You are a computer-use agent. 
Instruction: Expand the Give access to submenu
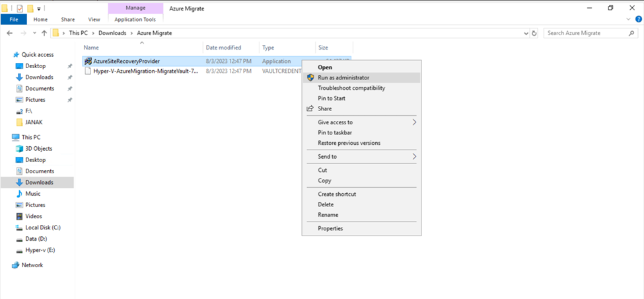(x=361, y=122)
